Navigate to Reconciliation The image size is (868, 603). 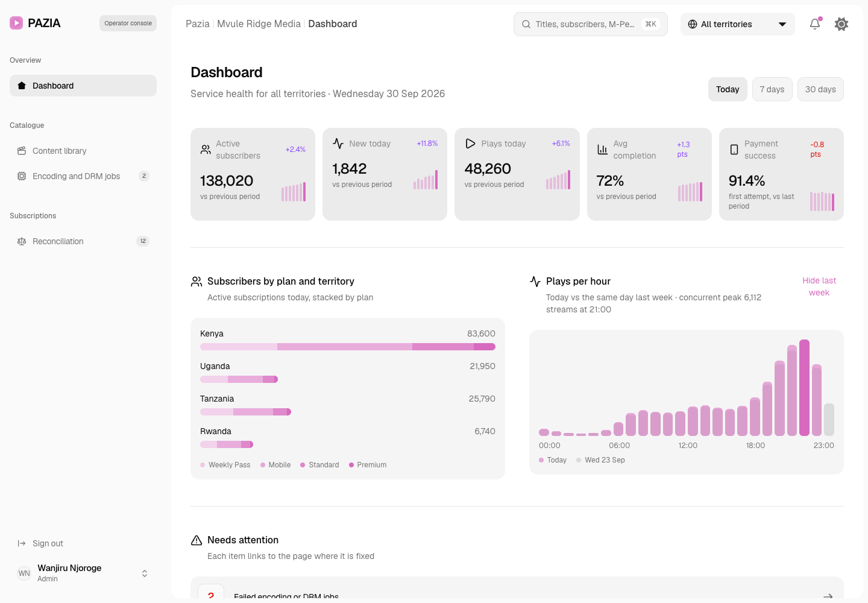(83, 241)
